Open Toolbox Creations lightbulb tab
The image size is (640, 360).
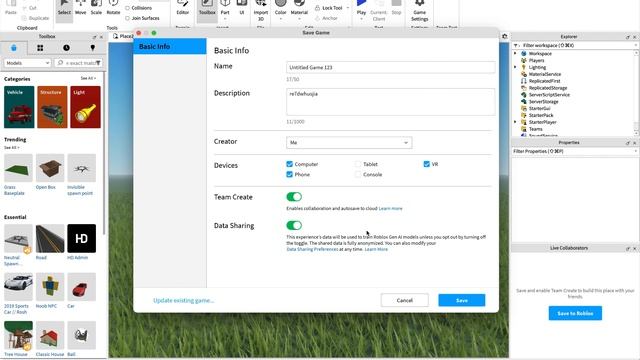[x=93, y=48]
